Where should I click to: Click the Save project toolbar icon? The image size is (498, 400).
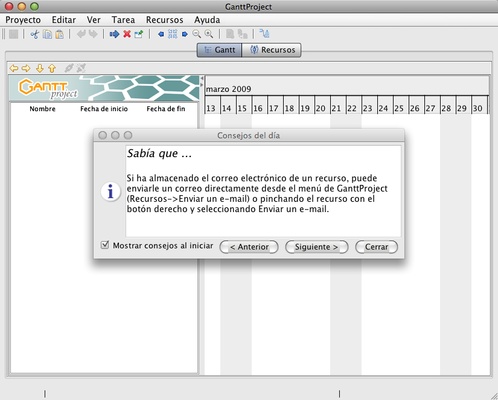(14, 34)
